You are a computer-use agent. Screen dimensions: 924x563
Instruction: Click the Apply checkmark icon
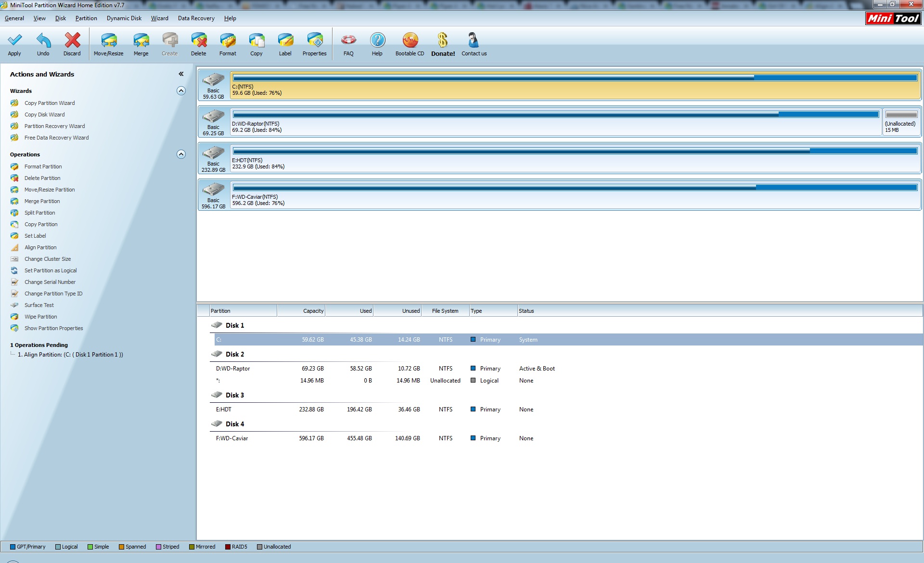pos(14,40)
